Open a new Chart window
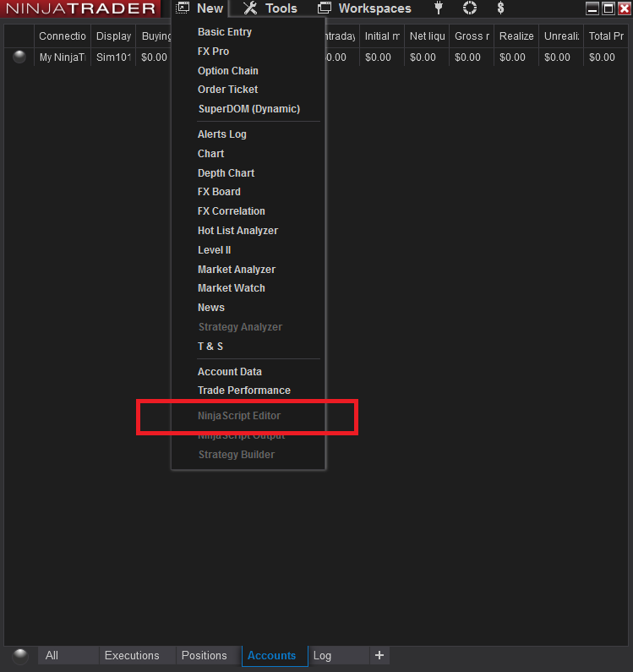Viewport: 633px width, 672px height. point(210,154)
